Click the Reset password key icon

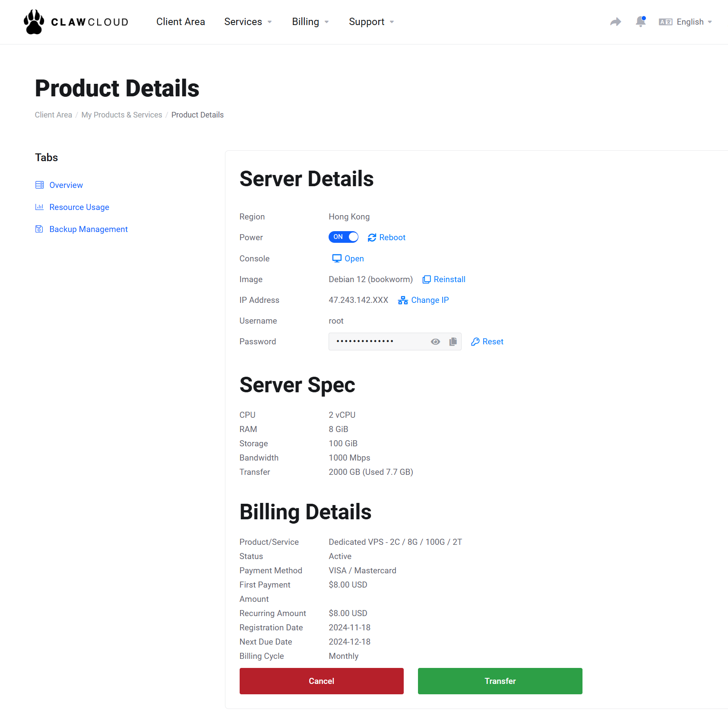(x=475, y=342)
